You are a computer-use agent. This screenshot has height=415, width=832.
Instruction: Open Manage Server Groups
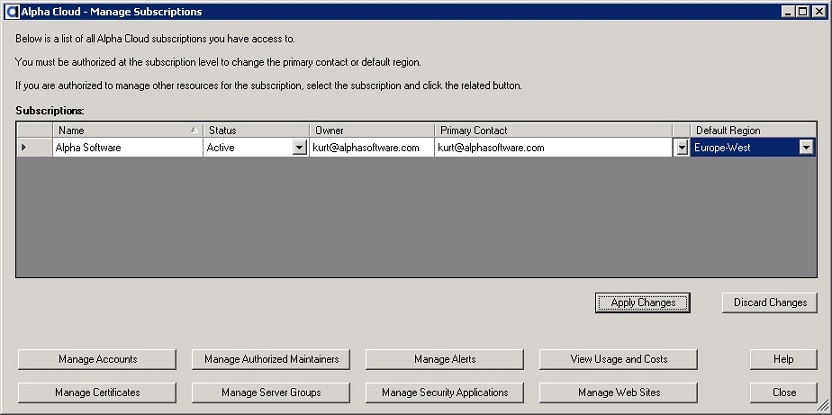tap(271, 393)
